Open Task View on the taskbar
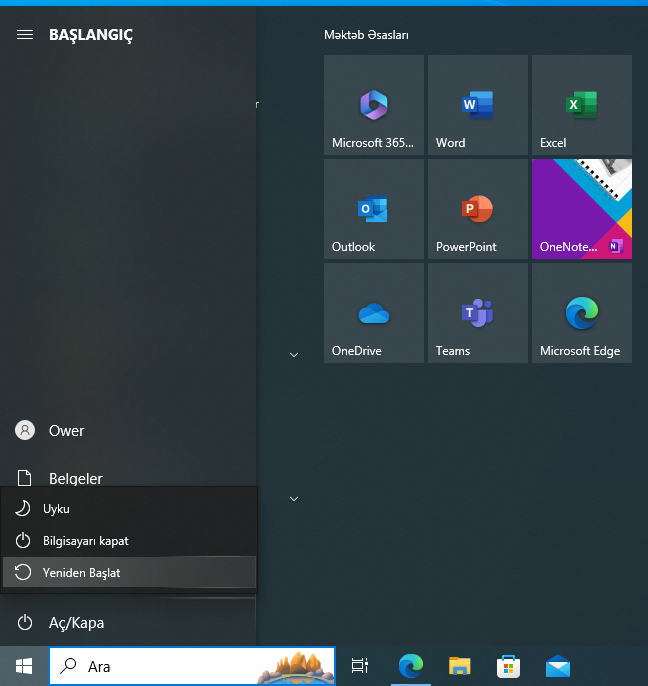Screen dimensions: 648x686 click(x=360, y=666)
